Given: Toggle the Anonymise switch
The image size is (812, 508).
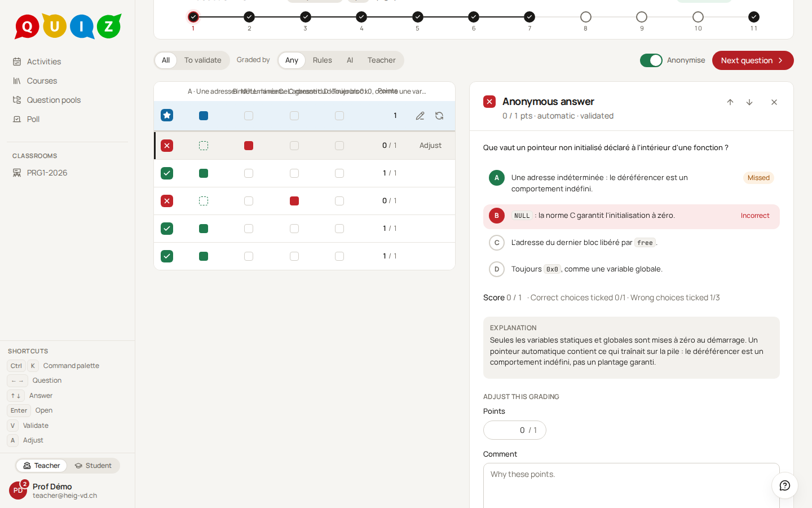Looking at the screenshot, I should point(651,60).
